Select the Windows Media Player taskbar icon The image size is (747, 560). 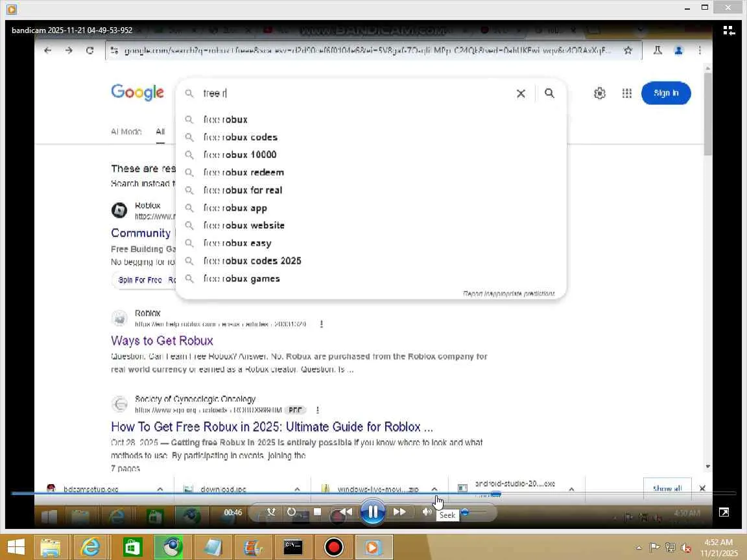click(x=373, y=547)
